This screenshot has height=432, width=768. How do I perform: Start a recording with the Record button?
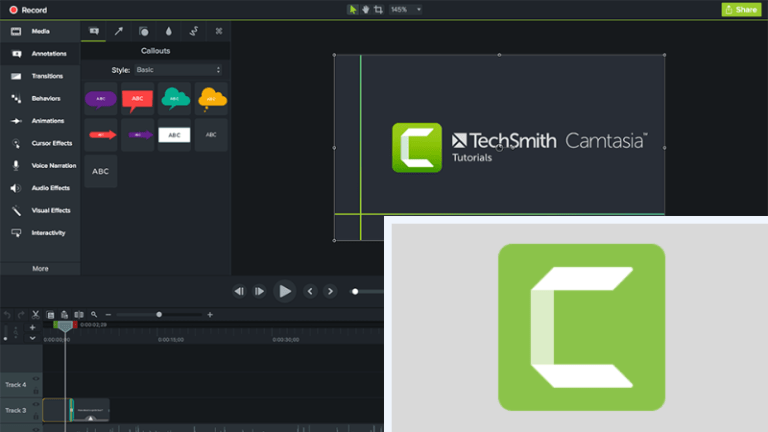[28, 10]
